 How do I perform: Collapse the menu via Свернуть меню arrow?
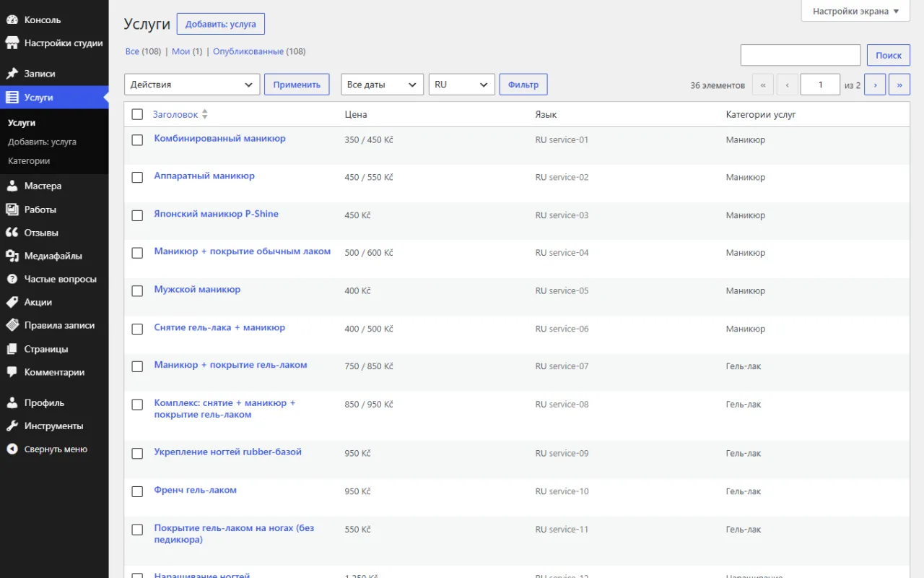tap(12, 449)
